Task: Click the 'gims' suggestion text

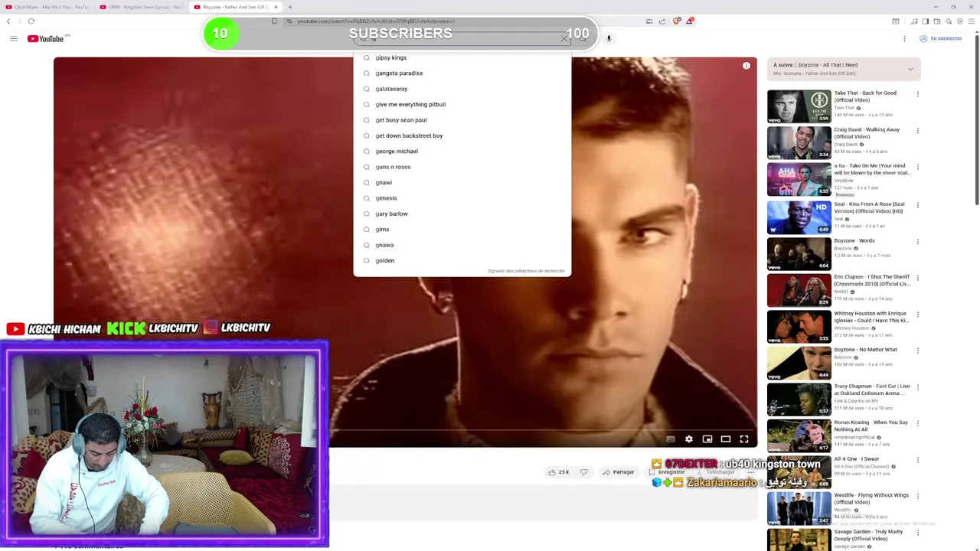Action: point(382,230)
